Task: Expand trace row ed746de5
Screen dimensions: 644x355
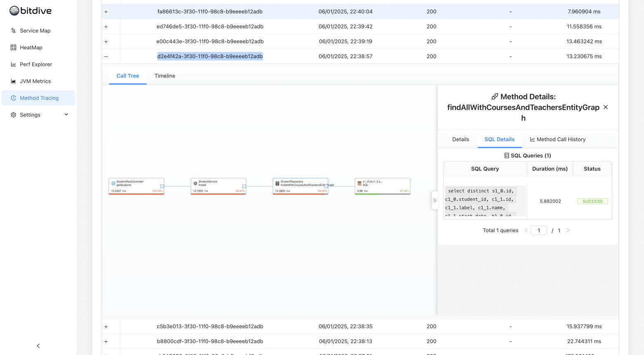Action: pos(106,27)
